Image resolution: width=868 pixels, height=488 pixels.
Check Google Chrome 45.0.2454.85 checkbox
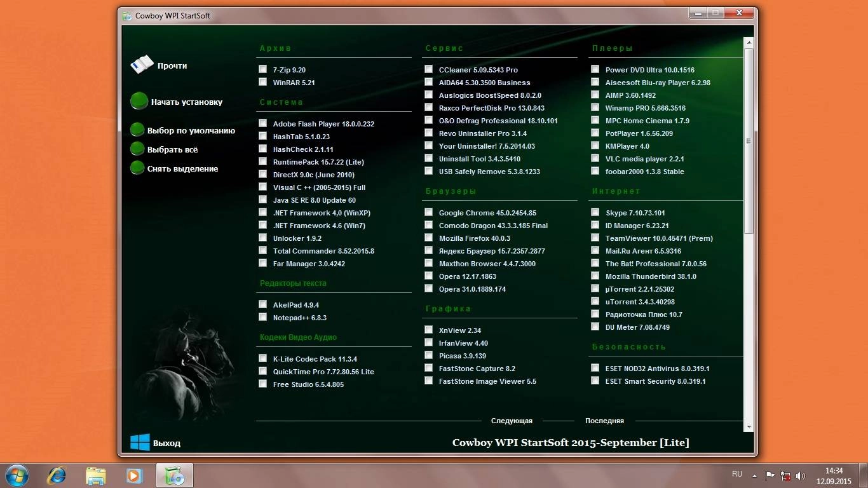[x=428, y=212]
